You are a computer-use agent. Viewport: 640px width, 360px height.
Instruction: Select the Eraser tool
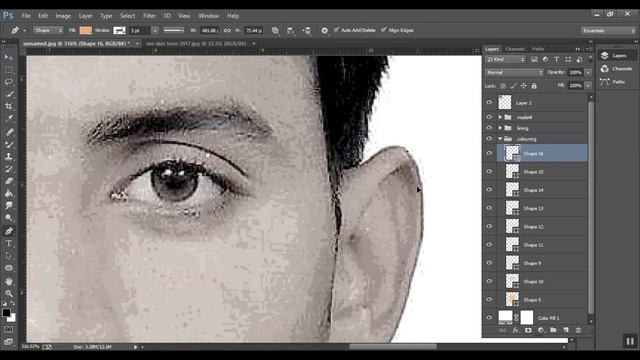click(9, 181)
